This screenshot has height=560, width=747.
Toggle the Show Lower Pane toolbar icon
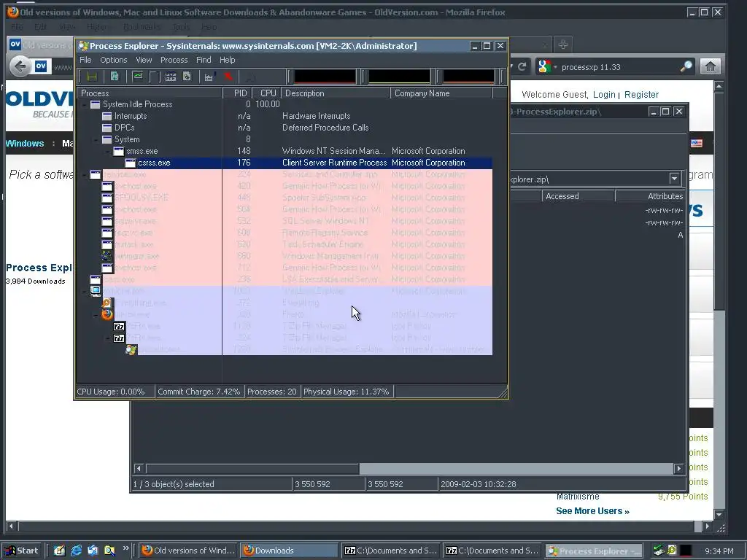[171, 77]
